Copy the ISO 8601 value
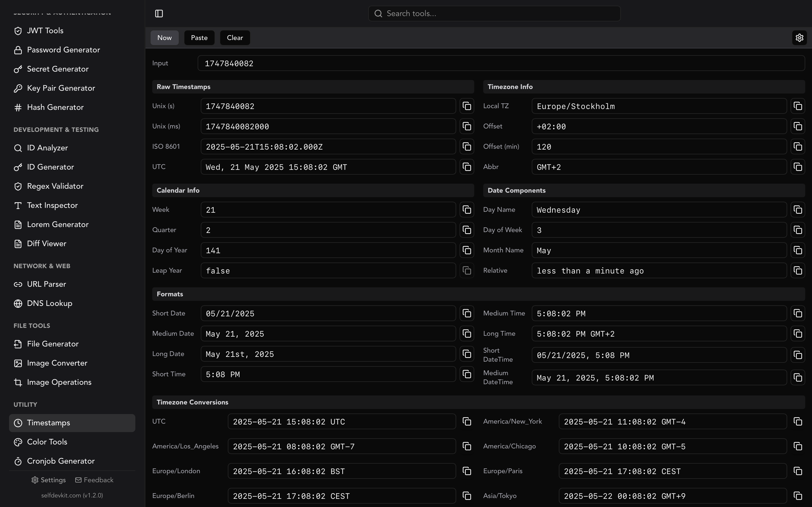Viewport: 812px width, 507px height. click(x=467, y=146)
